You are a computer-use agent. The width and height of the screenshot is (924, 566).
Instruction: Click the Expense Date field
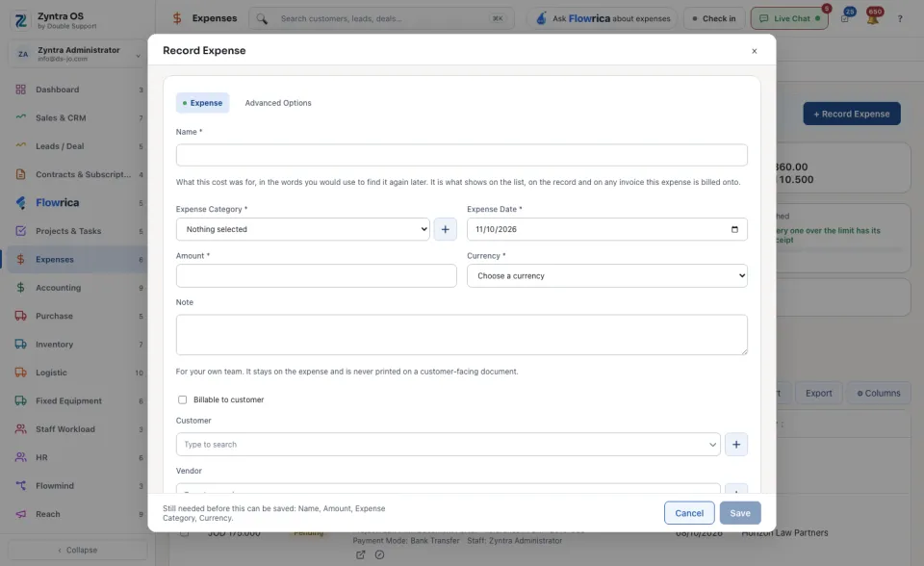click(x=607, y=229)
